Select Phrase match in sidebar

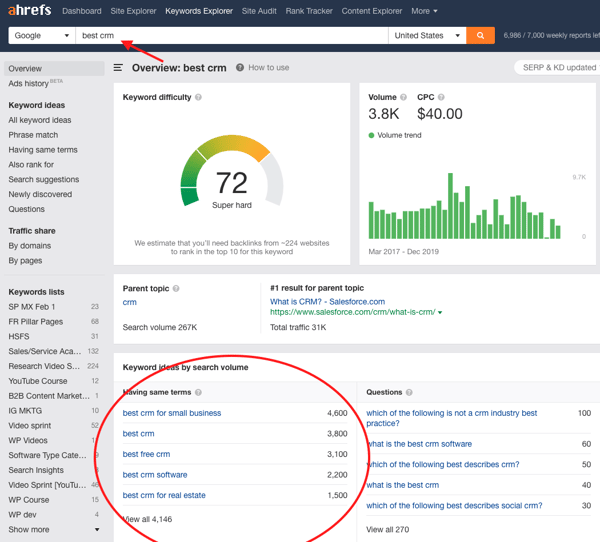(33, 135)
